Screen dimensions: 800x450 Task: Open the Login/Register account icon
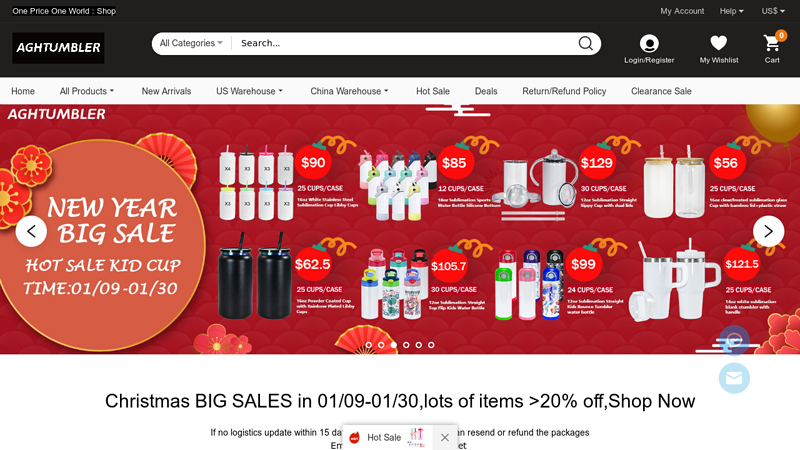click(x=649, y=43)
